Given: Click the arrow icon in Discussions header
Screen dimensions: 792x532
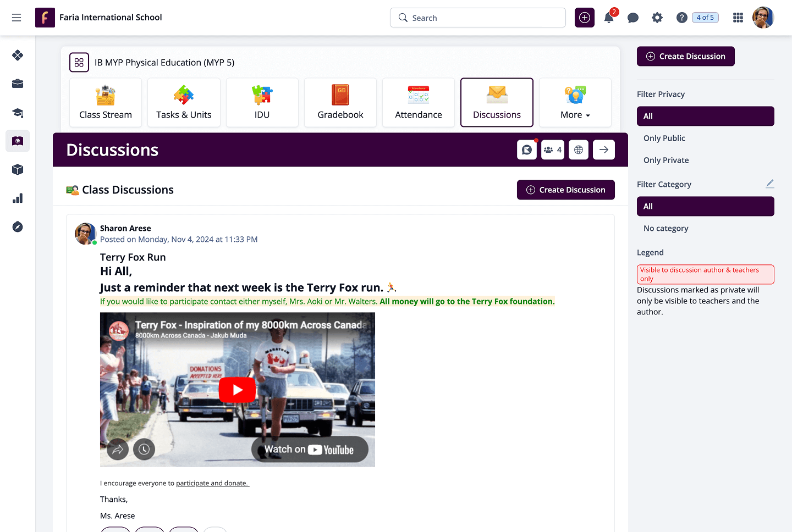Looking at the screenshot, I should (604, 150).
